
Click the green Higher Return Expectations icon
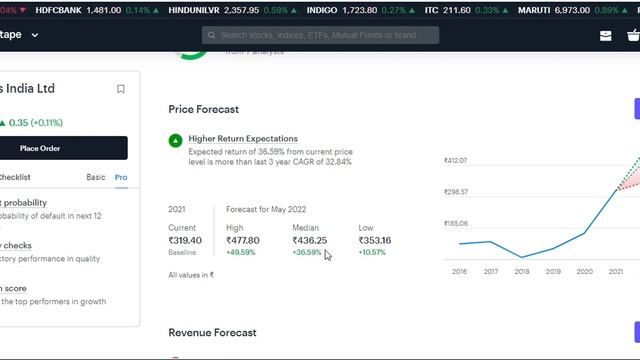(176, 140)
